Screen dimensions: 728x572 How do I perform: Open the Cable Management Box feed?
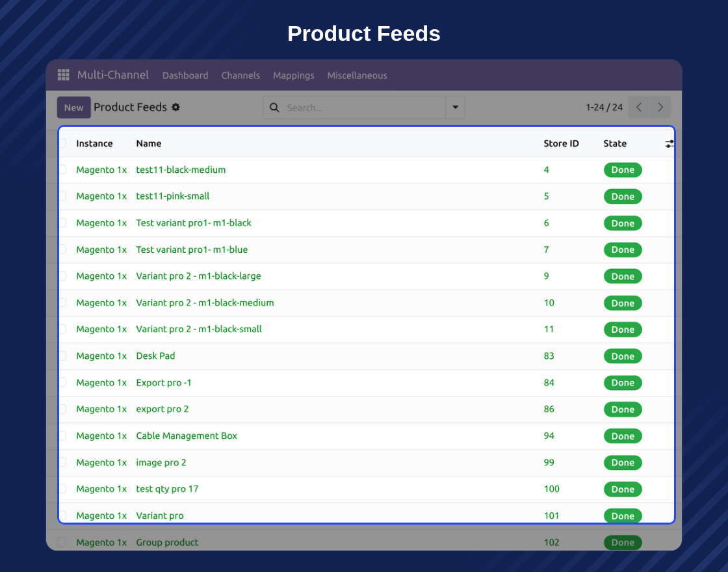point(186,436)
